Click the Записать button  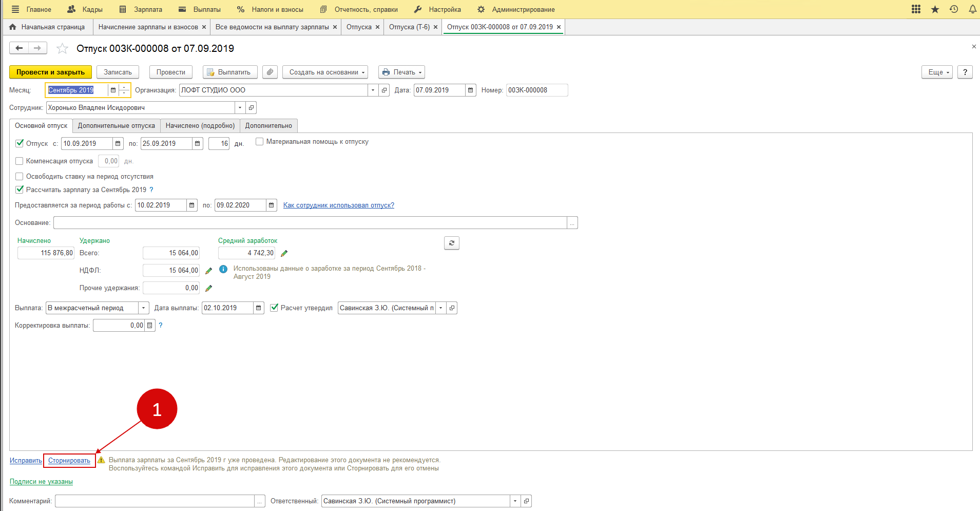point(118,72)
